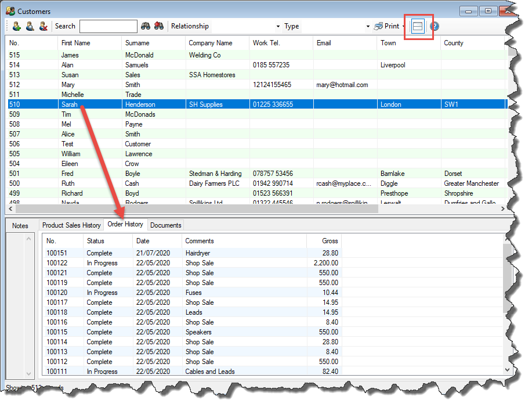The height and width of the screenshot is (407, 532).
Task: Click the red binoculars clear search icon
Action: tap(158, 26)
